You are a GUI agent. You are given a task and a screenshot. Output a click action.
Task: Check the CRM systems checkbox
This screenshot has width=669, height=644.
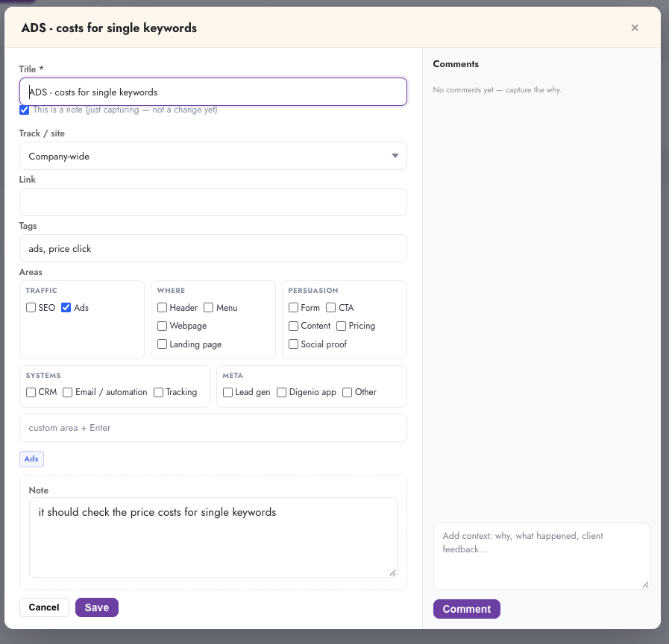pos(31,392)
